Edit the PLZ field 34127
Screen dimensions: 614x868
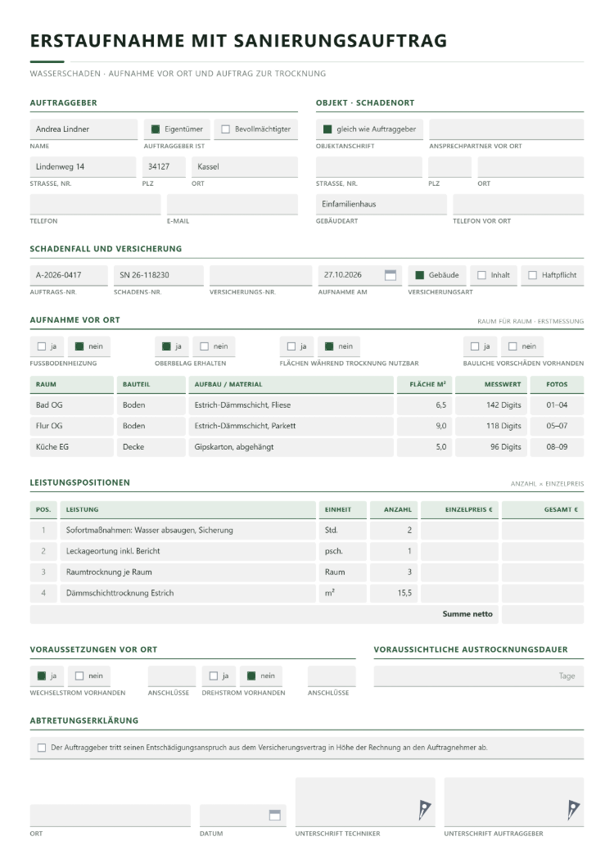[x=164, y=166]
